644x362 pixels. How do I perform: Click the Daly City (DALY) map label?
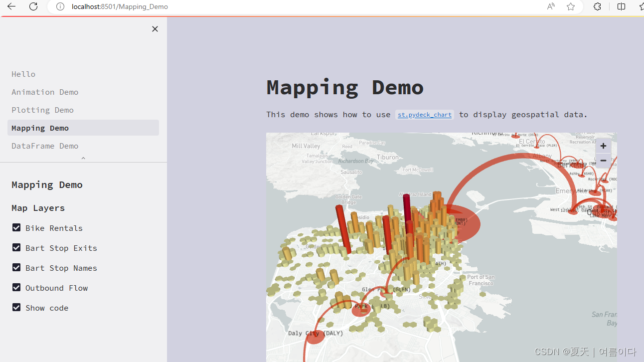[316, 333]
